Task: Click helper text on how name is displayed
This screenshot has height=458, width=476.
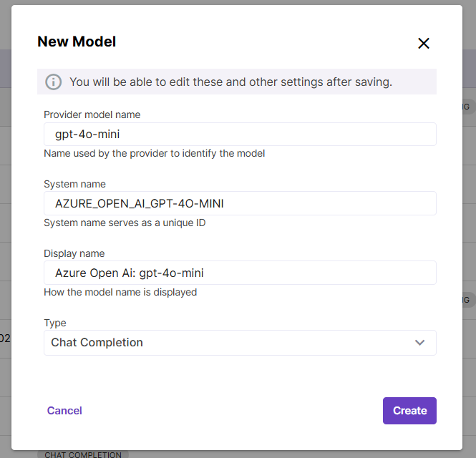Action: click(x=120, y=292)
